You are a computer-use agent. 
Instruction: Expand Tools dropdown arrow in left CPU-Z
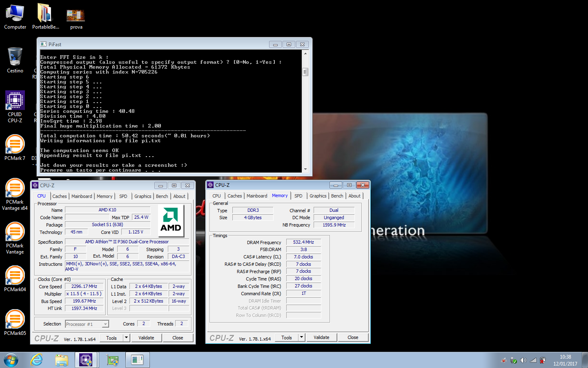(x=127, y=338)
